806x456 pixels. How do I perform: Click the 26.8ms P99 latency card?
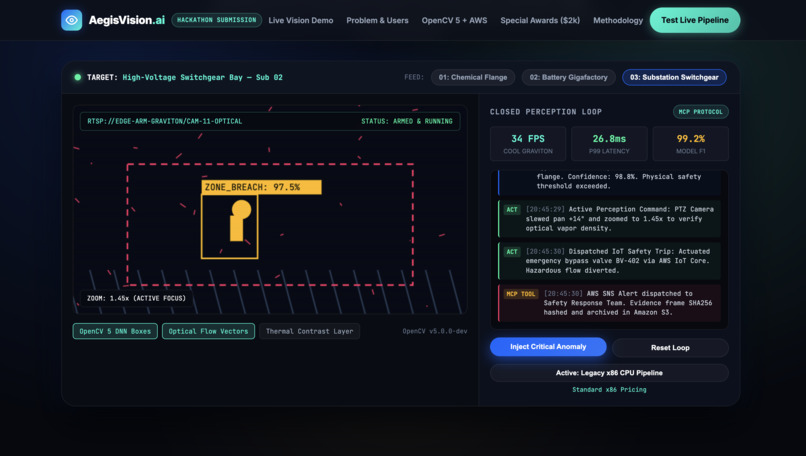(x=609, y=143)
